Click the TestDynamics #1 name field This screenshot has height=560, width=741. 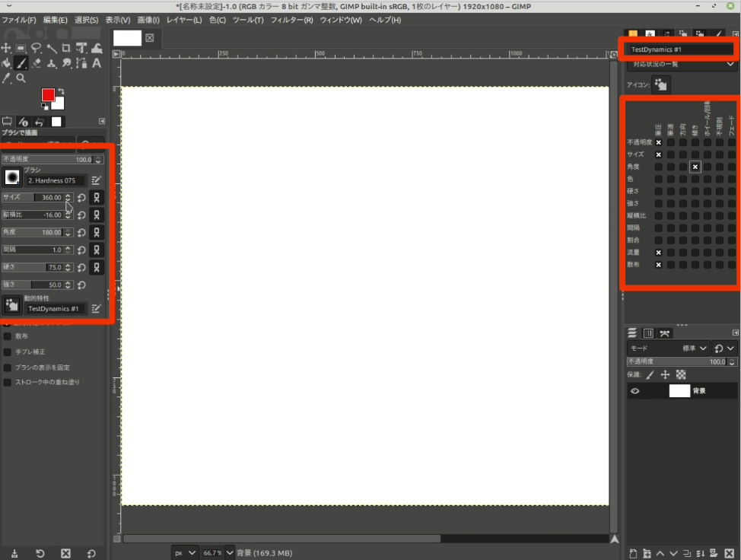pyautogui.click(x=680, y=49)
